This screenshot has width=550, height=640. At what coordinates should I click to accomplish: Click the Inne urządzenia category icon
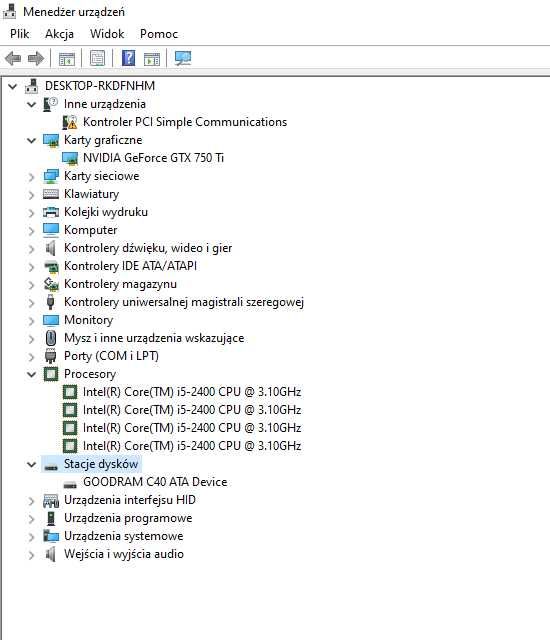click(x=51, y=104)
